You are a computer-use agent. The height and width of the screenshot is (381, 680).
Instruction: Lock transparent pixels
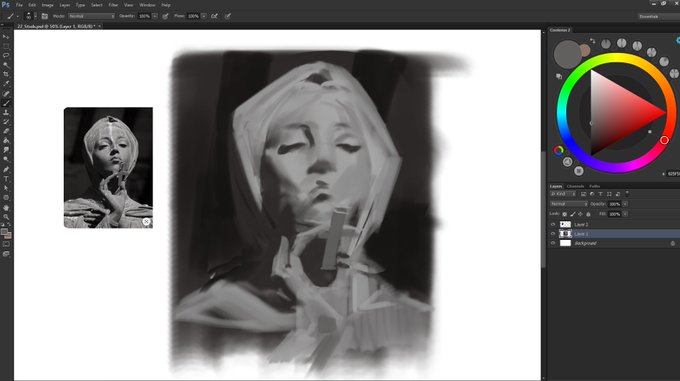564,214
